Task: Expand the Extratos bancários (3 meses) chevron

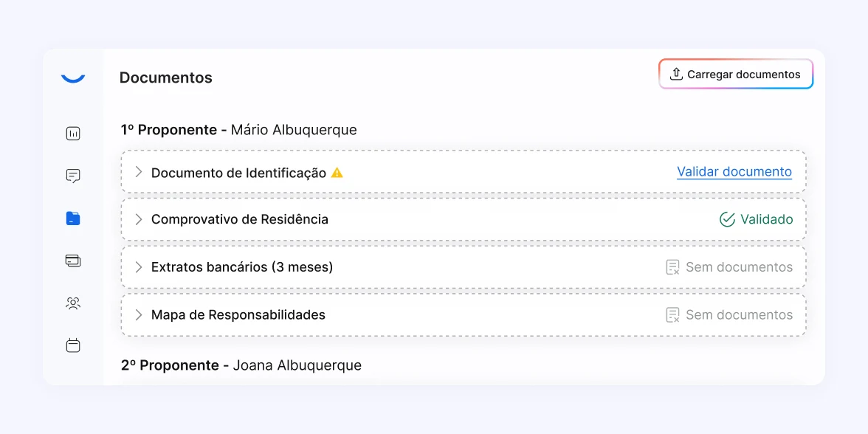Action: (x=138, y=267)
